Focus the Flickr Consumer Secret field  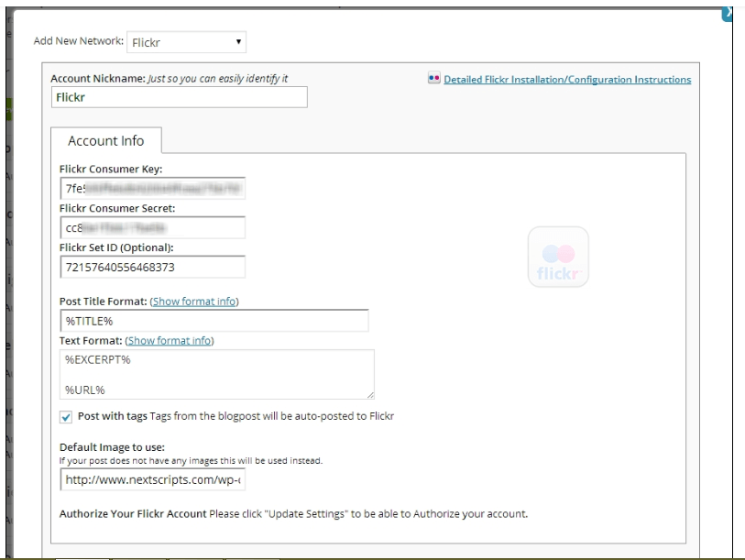tap(152, 227)
